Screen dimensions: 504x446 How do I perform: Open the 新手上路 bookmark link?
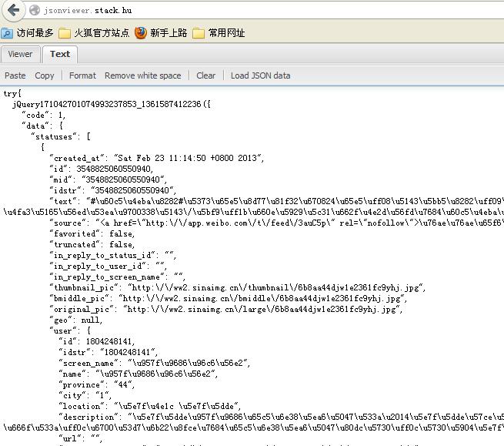point(169,33)
